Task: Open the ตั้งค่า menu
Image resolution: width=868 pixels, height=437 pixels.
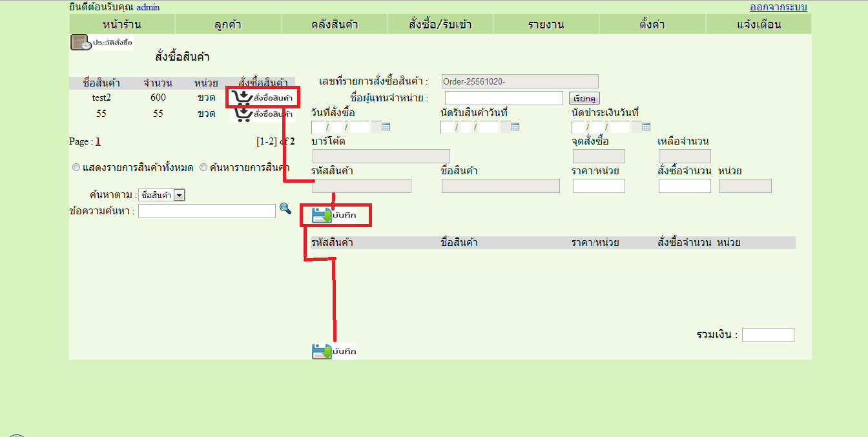Action: pyautogui.click(x=652, y=25)
